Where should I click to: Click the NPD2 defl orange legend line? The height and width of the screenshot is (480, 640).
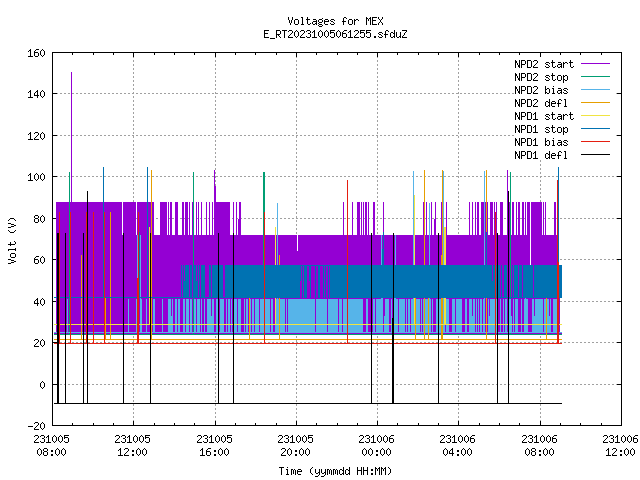click(595, 103)
